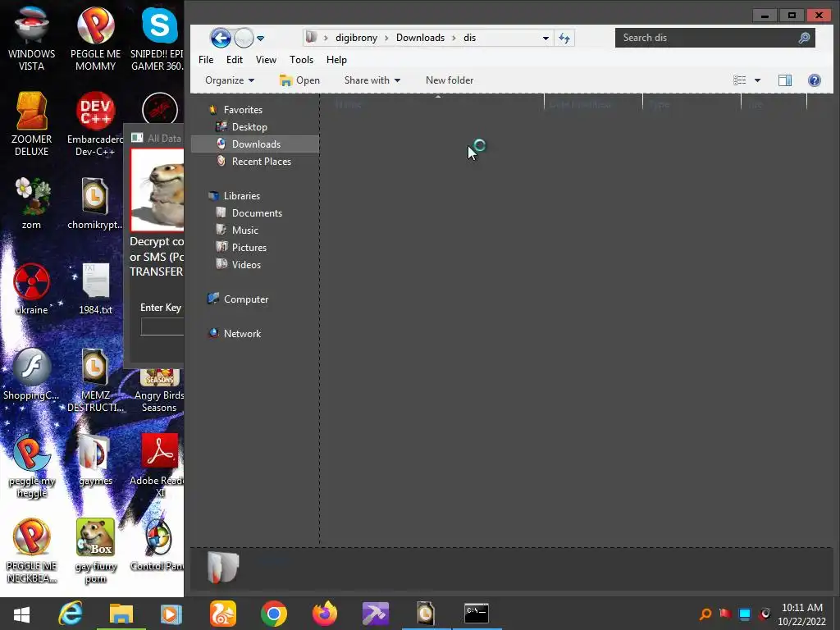
Task: Click the search magnifier icon
Action: tap(804, 38)
